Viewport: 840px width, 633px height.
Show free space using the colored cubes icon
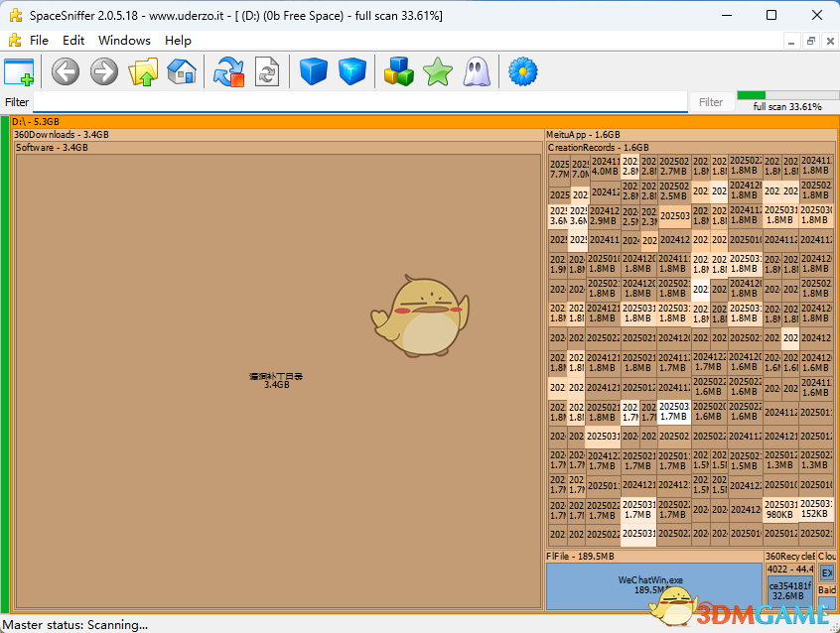(x=398, y=71)
